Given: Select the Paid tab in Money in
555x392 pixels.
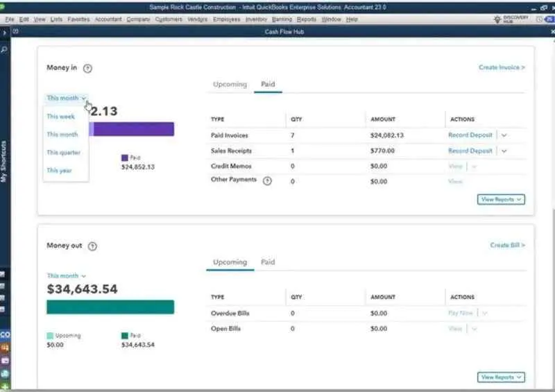Looking at the screenshot, I should tap(268, 84).
